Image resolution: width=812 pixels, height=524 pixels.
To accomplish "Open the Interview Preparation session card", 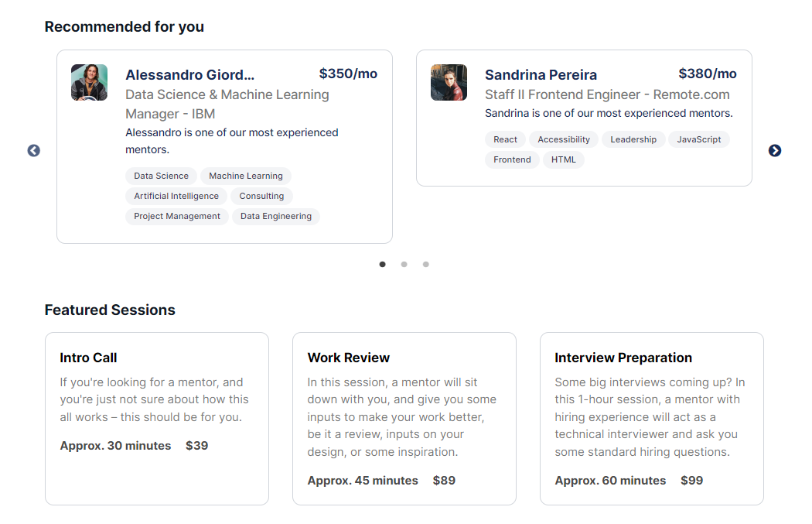I will coord(652,419).
